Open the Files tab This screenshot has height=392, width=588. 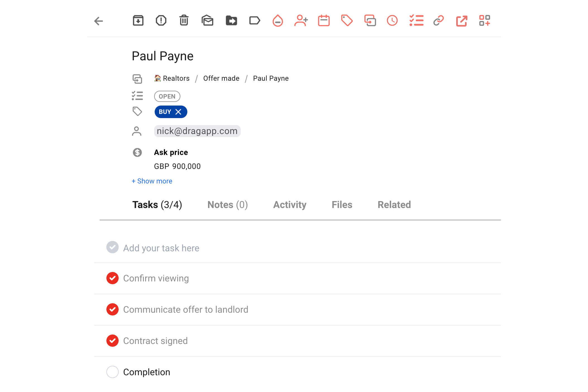click(x=342, y=205)
